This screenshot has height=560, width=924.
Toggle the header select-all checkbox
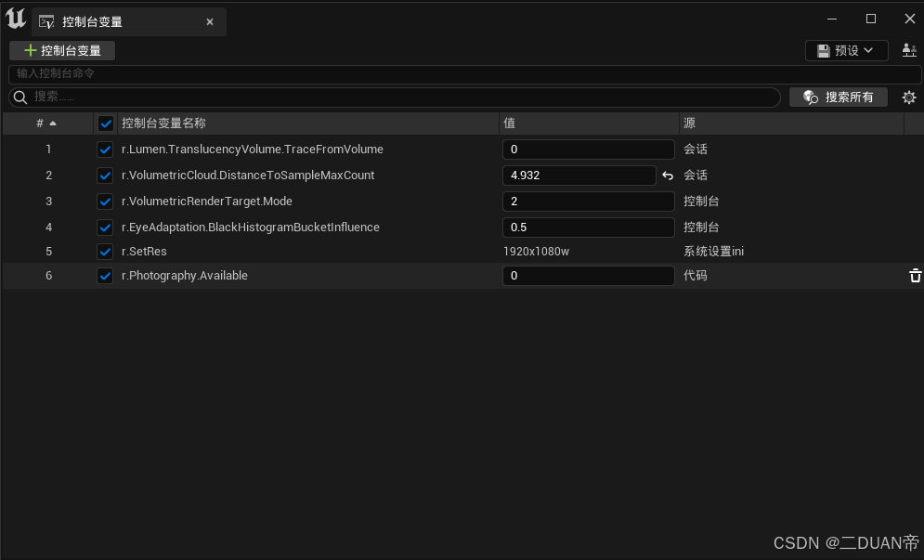(x=106, y=124)
